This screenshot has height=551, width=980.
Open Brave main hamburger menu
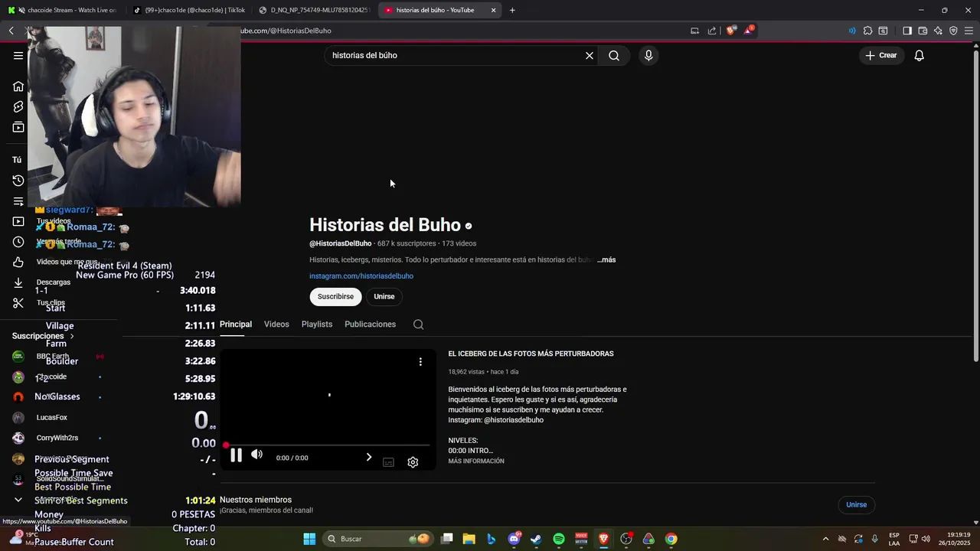[x=969, y=31]
